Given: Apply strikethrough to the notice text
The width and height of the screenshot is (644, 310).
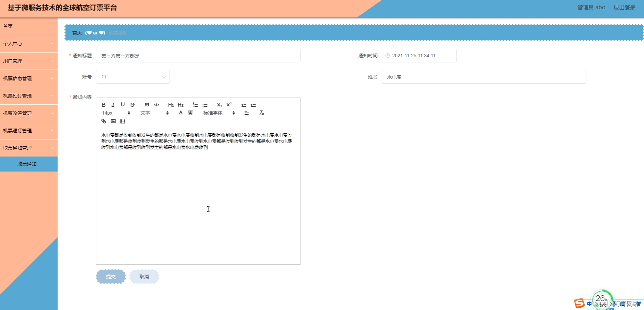Looking at the screenshot, I should tap(132, 105).
